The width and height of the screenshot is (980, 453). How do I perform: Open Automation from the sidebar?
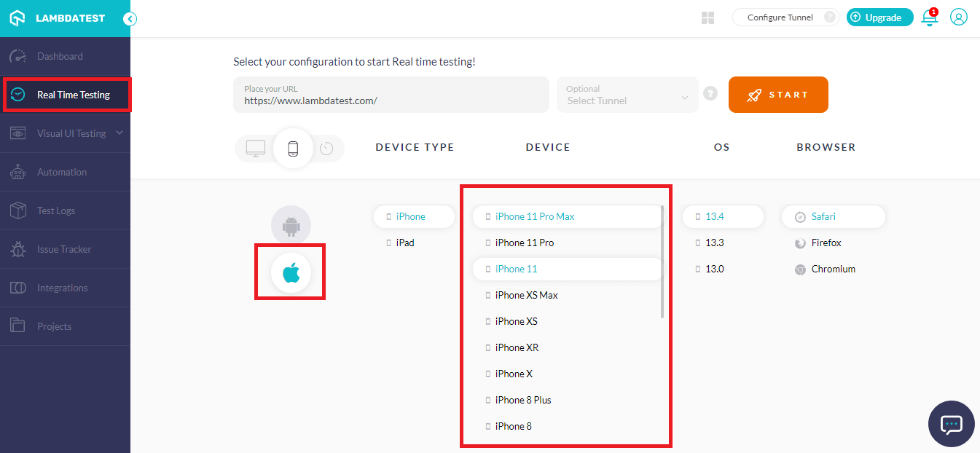click(x=62, y=172)
